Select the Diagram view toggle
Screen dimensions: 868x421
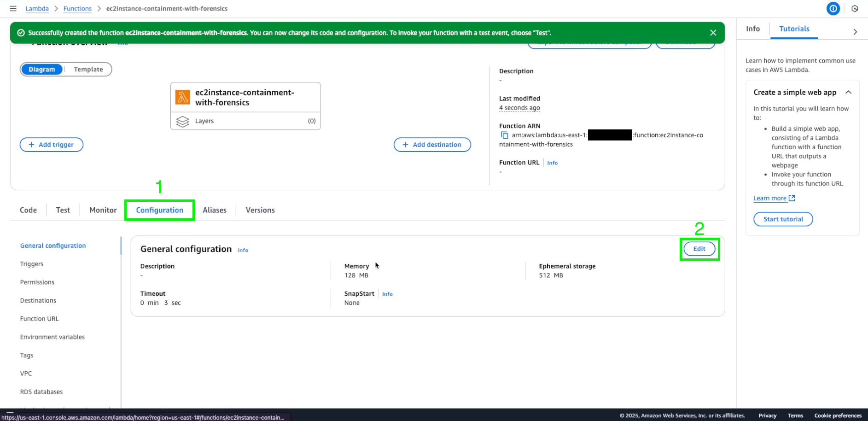pos(42,69)
